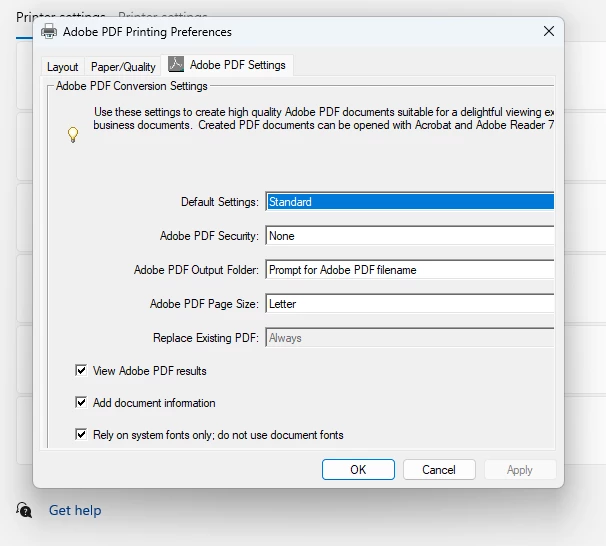Open the Default Settings dropdown showing Standard

click(410, 202)
